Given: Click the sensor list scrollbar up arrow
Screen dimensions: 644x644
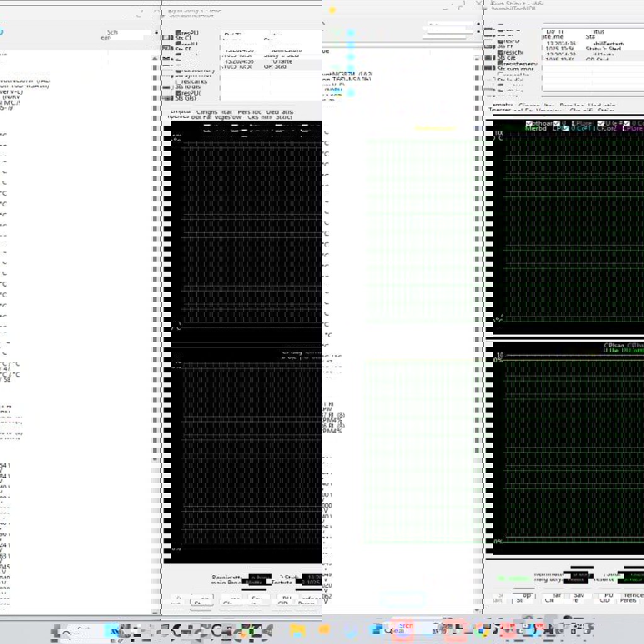Looking at the screenshot, I should pyautogui.click(x=155, y=58).
